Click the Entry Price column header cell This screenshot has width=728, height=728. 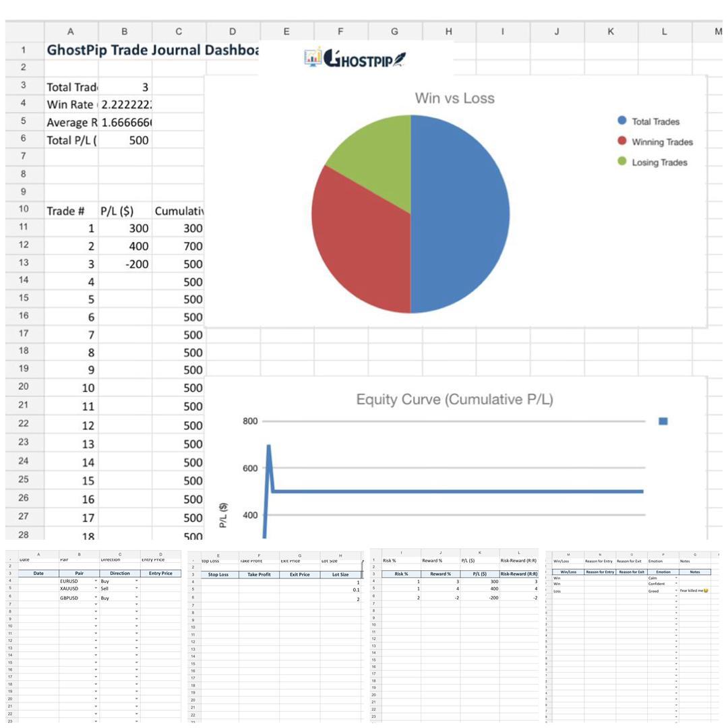[160, 573]
